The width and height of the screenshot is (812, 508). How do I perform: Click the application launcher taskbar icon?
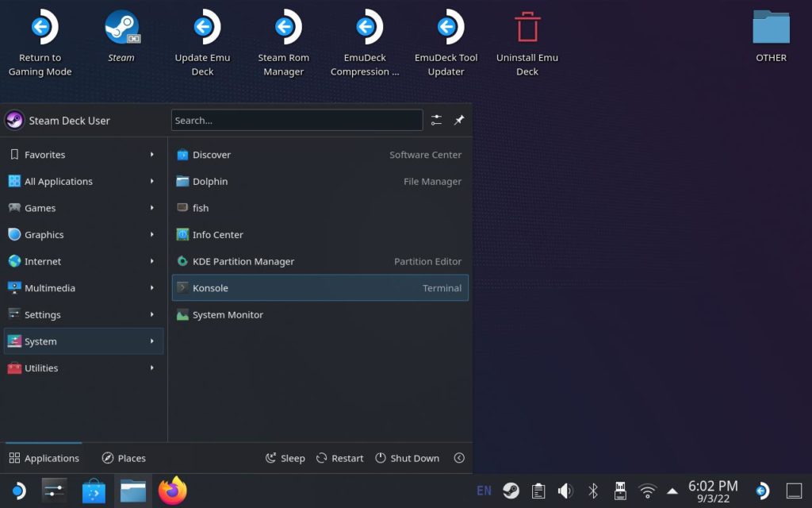coord(18,491)
